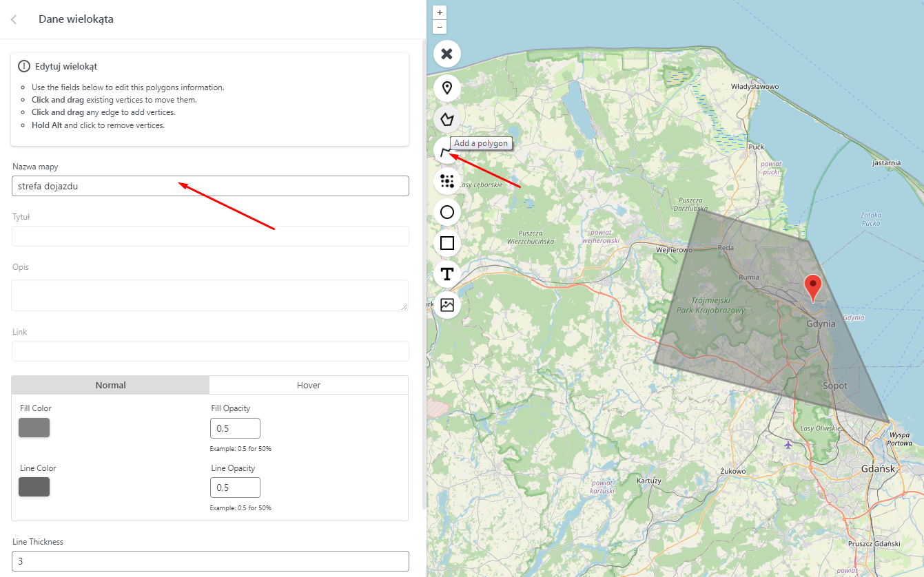
Task: Select the circle drawing tool
Action: pos(446,212)
